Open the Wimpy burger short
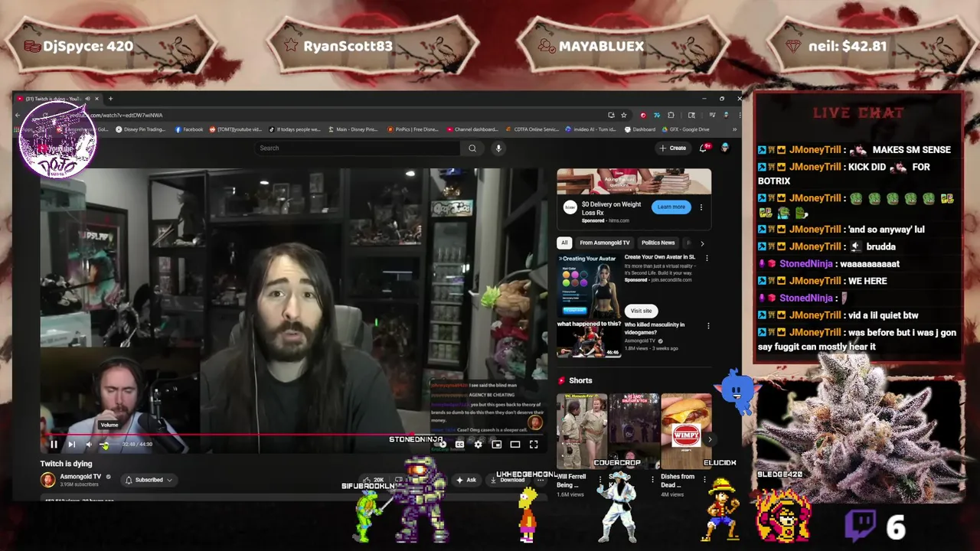The height and width of the screenshot is (551, 980). point(686,431)
